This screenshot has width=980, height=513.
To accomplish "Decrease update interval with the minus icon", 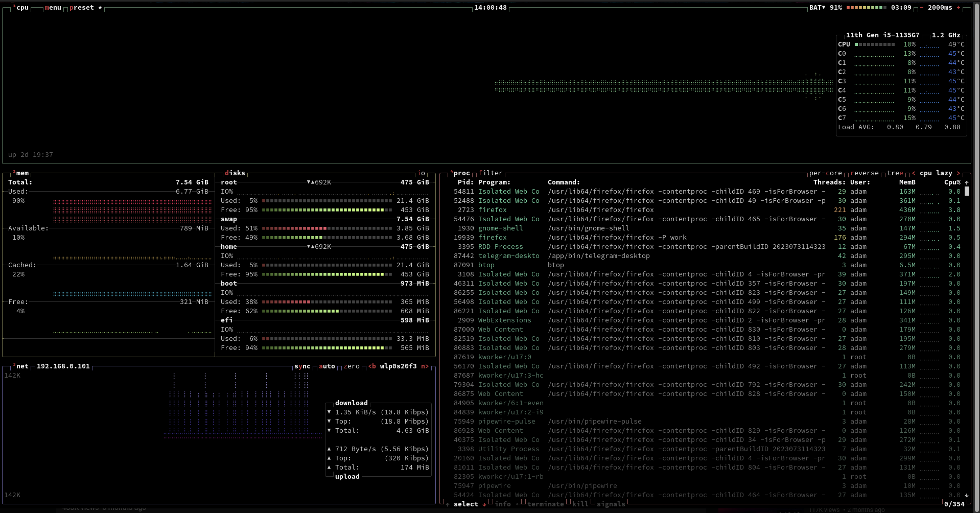I will coord(922,8).
